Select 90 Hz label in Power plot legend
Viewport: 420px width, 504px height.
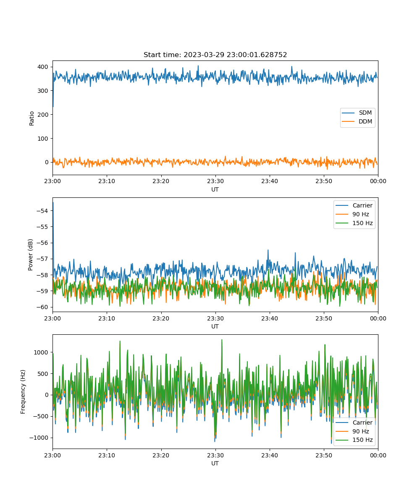(361, 214)
